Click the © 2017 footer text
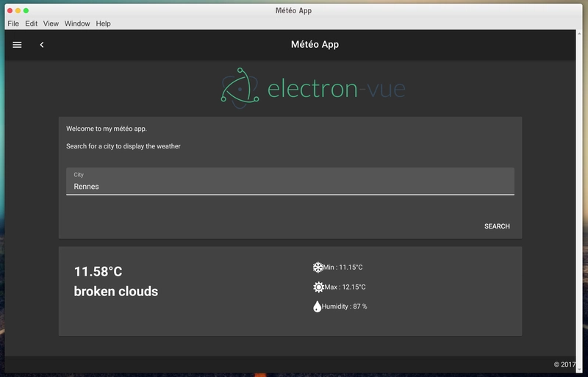 [564, 365]
